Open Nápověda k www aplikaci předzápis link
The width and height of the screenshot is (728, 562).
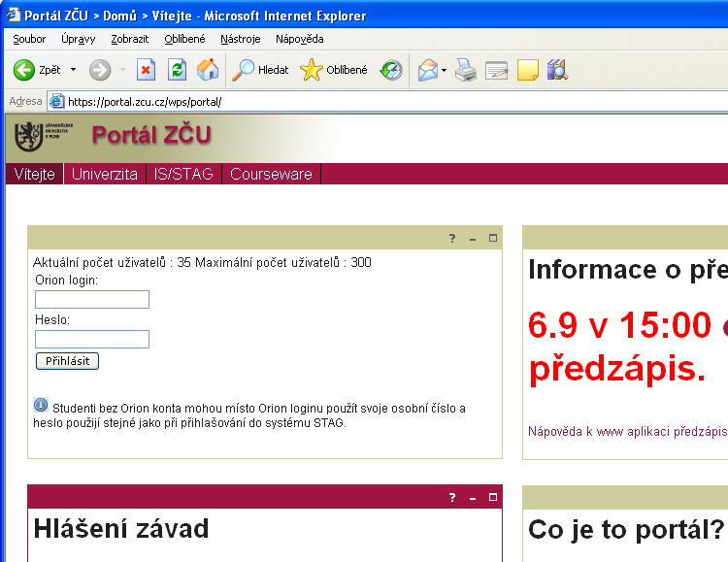[628, 432]
